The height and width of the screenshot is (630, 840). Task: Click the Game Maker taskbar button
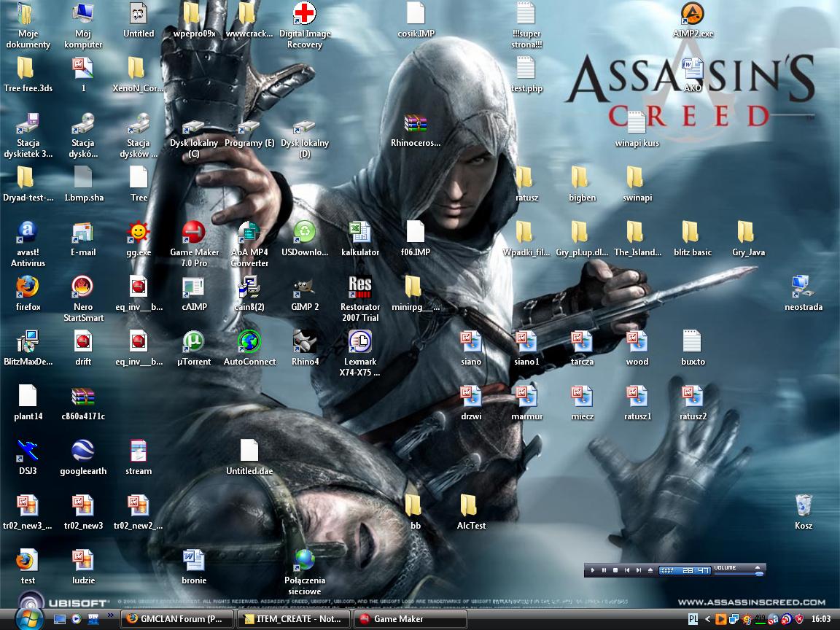click(409, 619)
